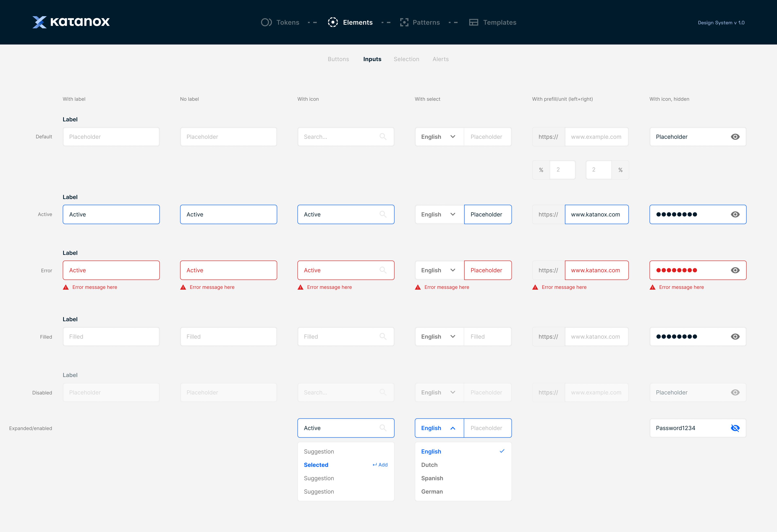This screenshot has height=532, width=777.
Task: Click the Patterns frame icon
Action: (404, 22)
